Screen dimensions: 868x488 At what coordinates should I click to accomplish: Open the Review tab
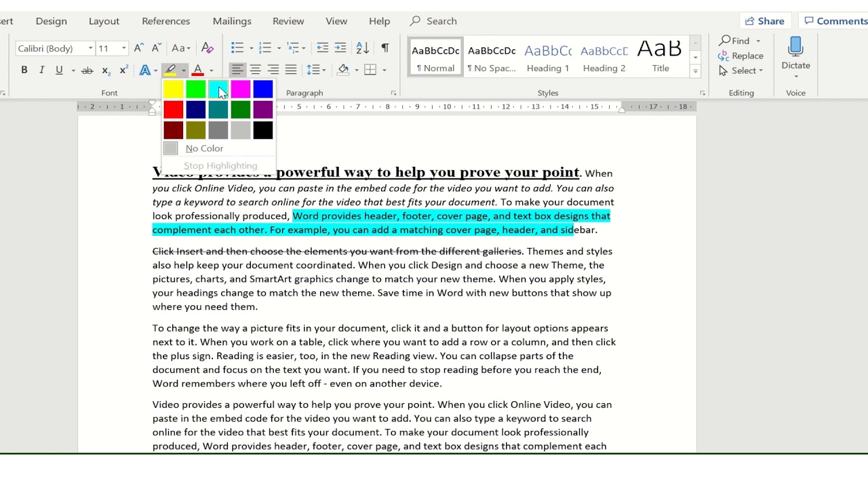point(288,21)
